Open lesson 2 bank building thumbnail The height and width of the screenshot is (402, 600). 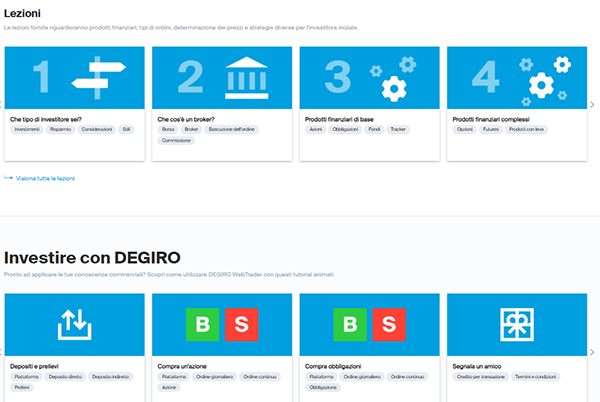click(222, 78)
